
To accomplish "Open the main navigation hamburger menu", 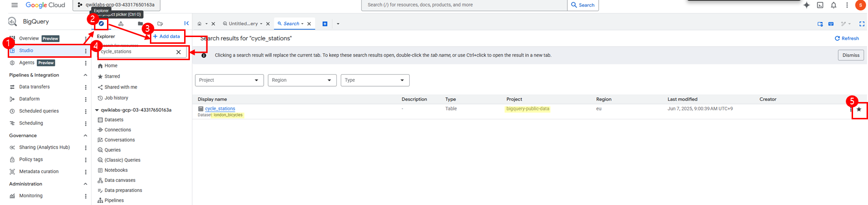I will pos(14,5).
